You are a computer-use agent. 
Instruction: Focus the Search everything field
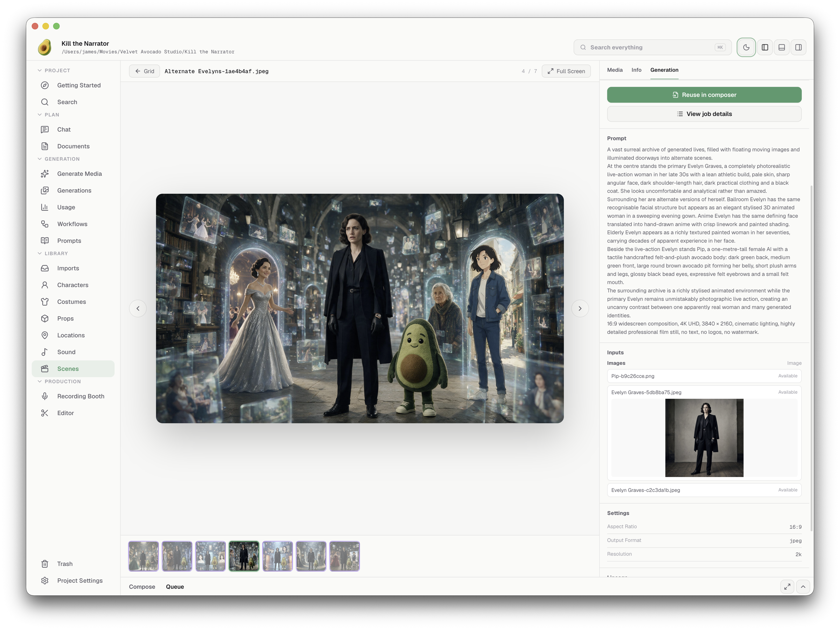pyautogui.click(x=652, y=48)
